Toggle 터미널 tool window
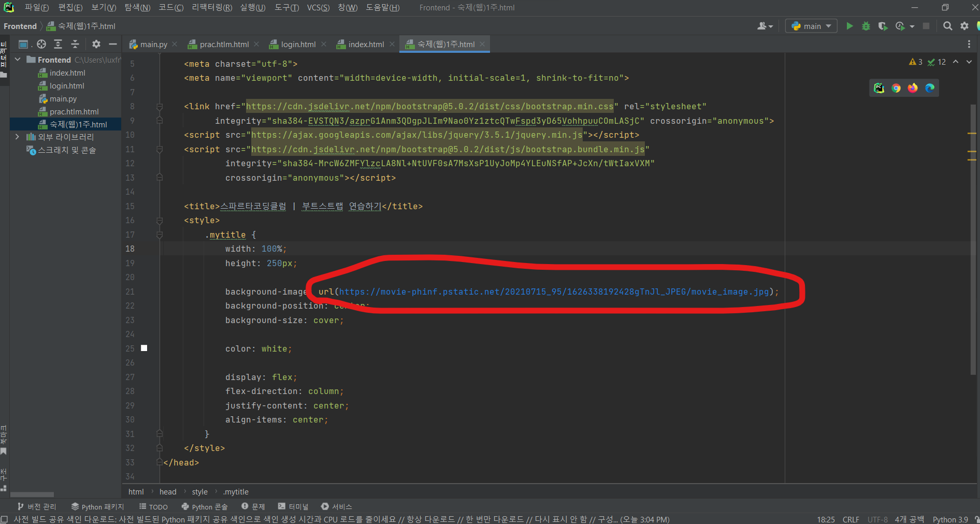The height and width of the screenshot is (524, 980). [x=293, y=506]
